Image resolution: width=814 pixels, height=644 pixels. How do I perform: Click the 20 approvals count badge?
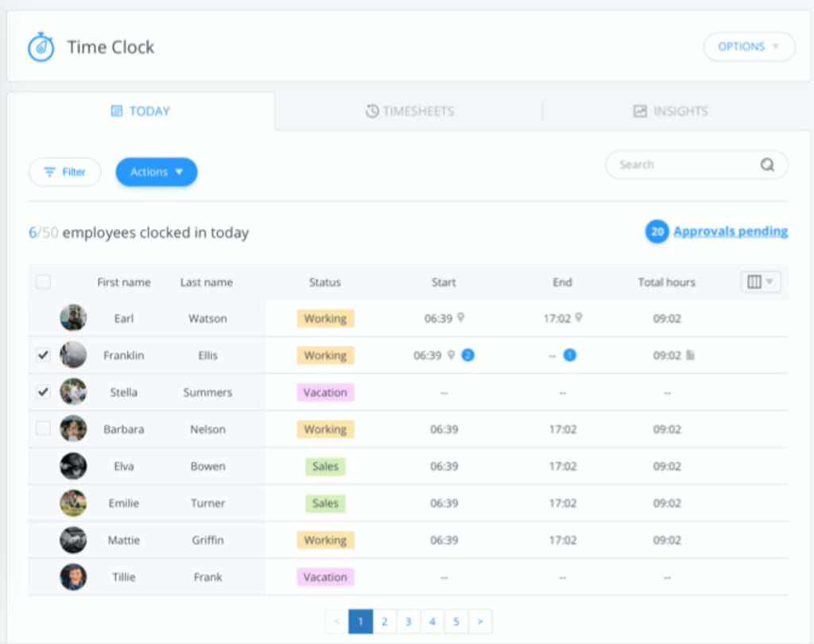657,232
